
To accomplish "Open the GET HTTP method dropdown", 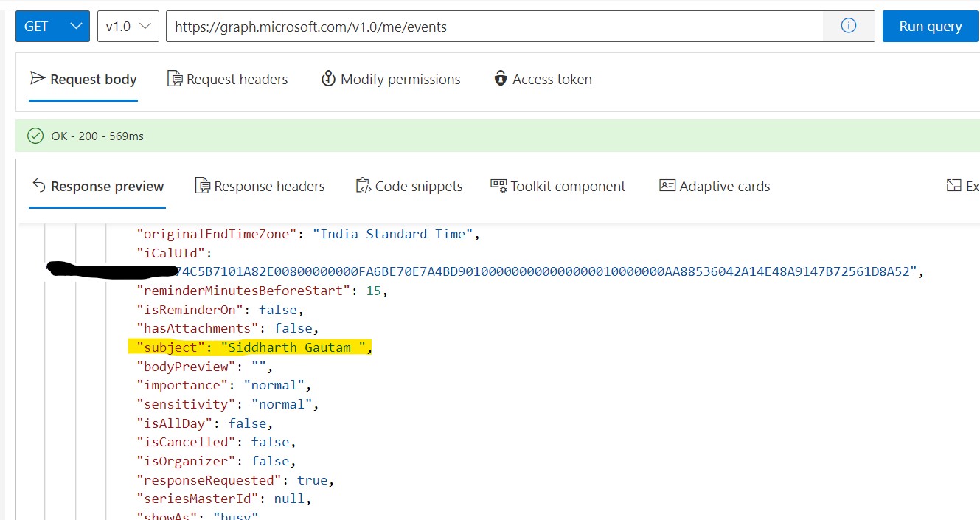I will click(x=52, y=27).
